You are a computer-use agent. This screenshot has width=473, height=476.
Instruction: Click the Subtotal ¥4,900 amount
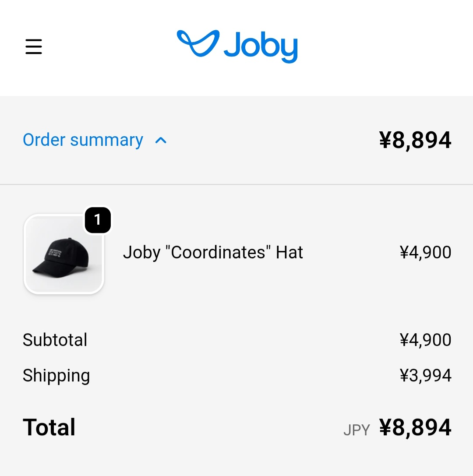point(425,340)
